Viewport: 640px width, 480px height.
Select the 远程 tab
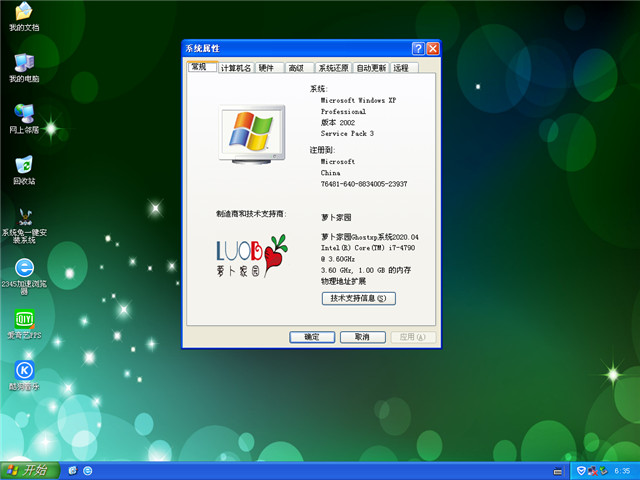[404, 68]
